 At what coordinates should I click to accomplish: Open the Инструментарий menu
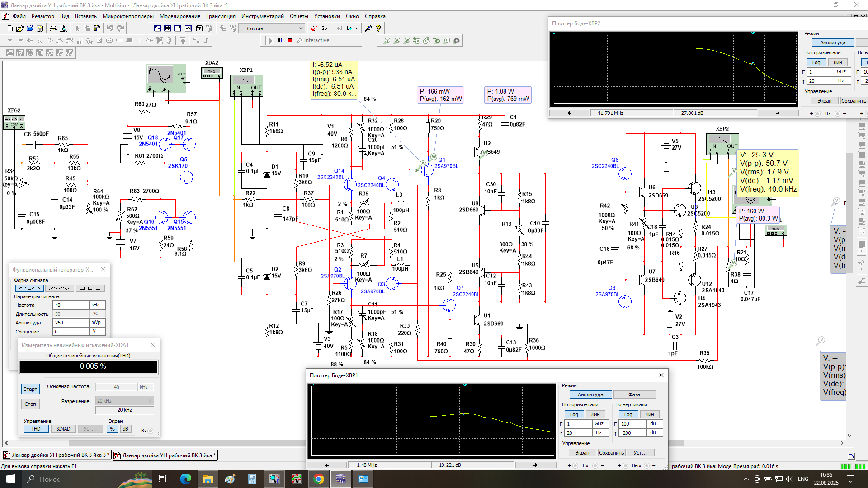(x=263, y=16)
